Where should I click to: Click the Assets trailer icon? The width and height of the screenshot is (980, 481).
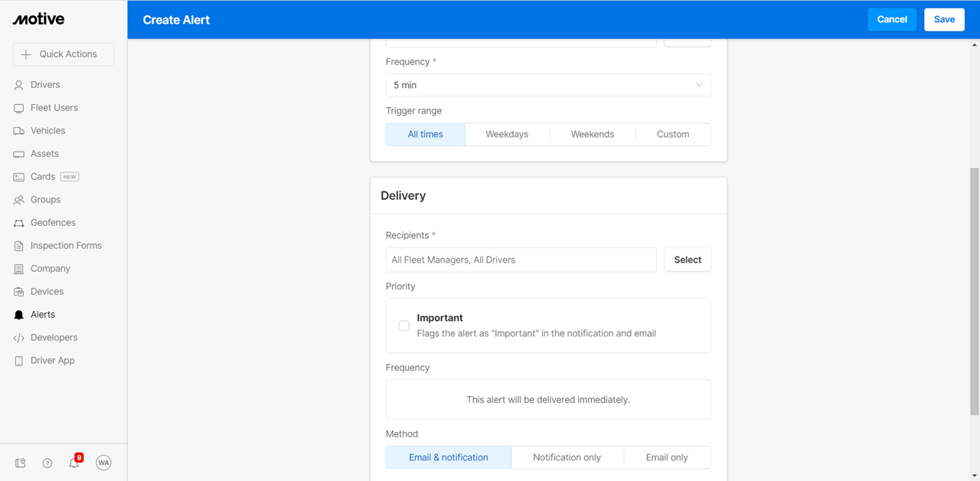[19, 154]
